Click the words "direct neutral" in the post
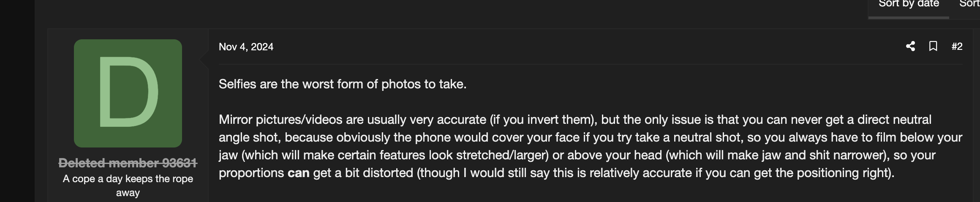Image resolution: width=980 pixels, height=202 pixels. 894,120
